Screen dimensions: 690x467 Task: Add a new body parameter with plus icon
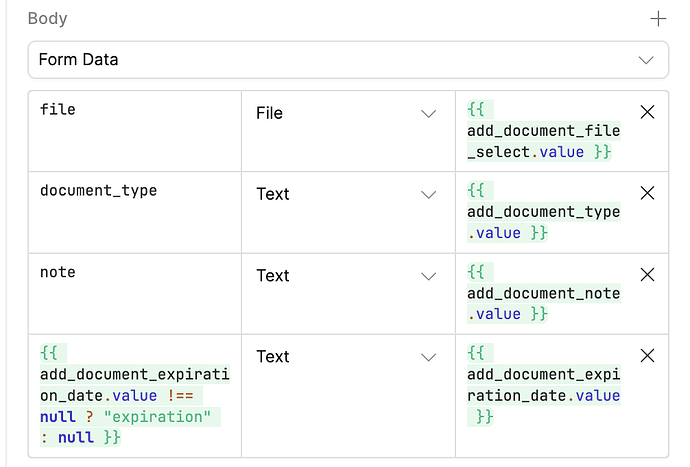(x=658, y=19)
